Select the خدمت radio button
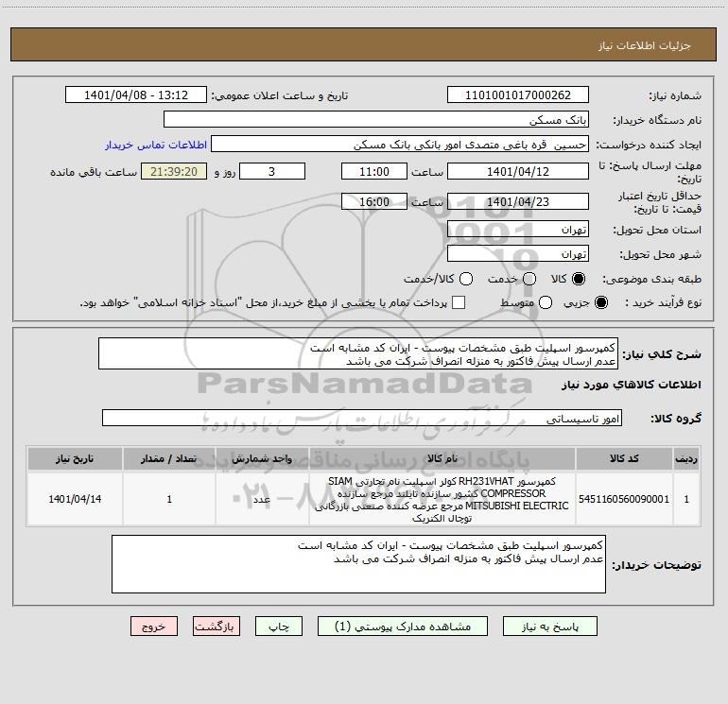728x704 pixels. tap(529, 279)
